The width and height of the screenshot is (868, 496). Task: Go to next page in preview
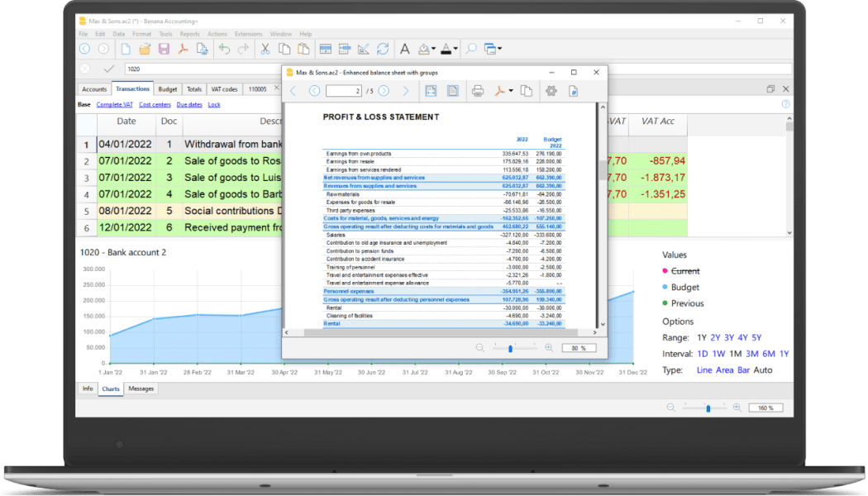pos(384,91)
